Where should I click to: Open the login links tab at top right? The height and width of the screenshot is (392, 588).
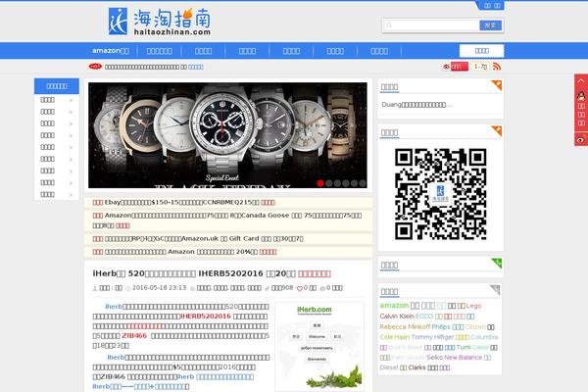492,5
